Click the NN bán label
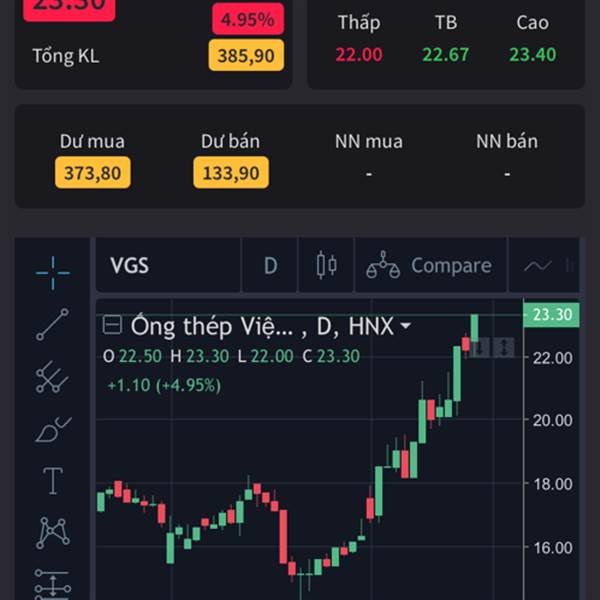Viewport: 600px width, 600px height. click(x=507, y=141)
